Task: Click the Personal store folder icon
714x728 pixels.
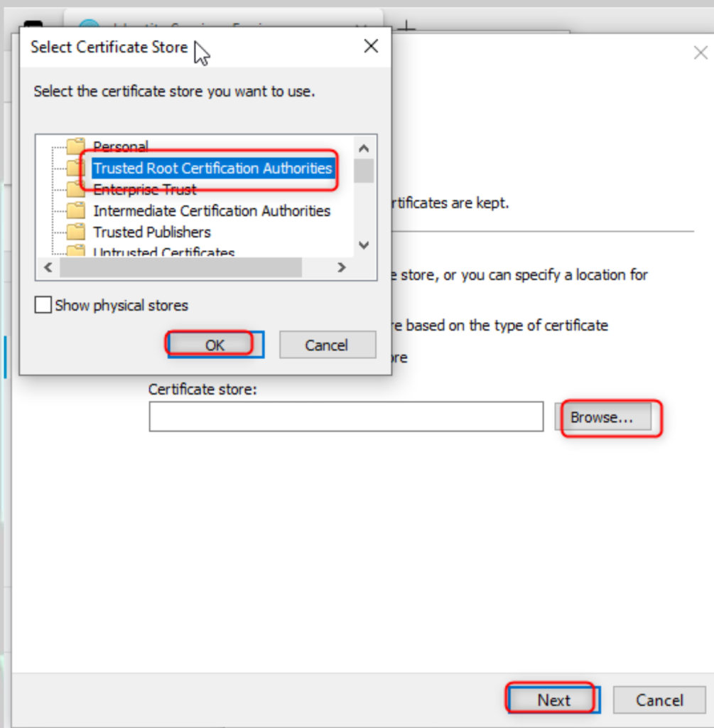Action: click(75, 146)
